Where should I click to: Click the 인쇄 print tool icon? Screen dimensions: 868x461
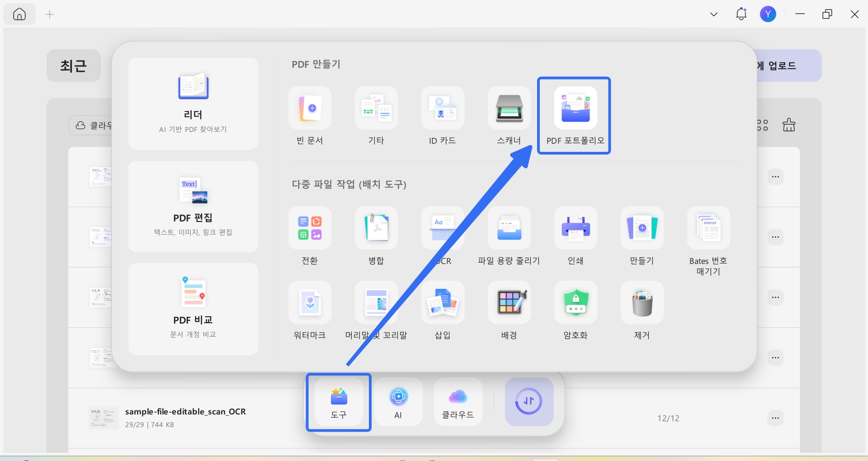[x=575, y=228]
